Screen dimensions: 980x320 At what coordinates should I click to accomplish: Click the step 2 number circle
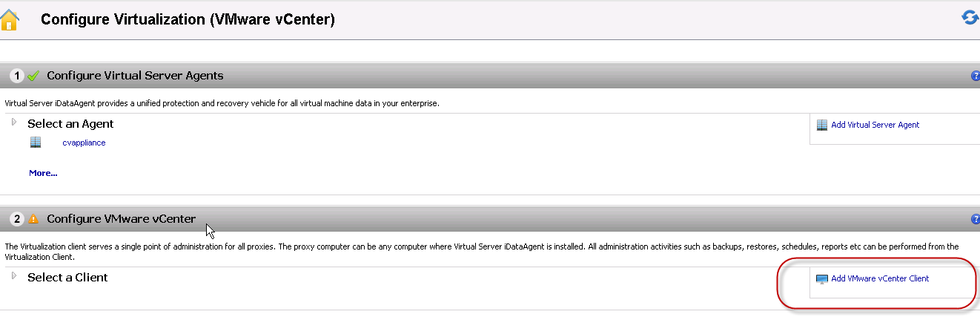coord(17,219)
